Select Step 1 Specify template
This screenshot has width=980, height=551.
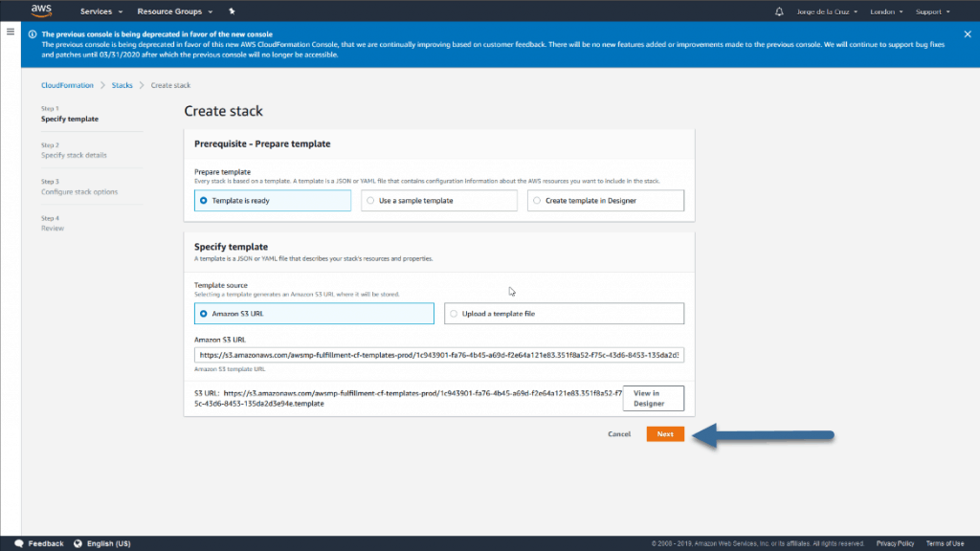coord(69,114)
